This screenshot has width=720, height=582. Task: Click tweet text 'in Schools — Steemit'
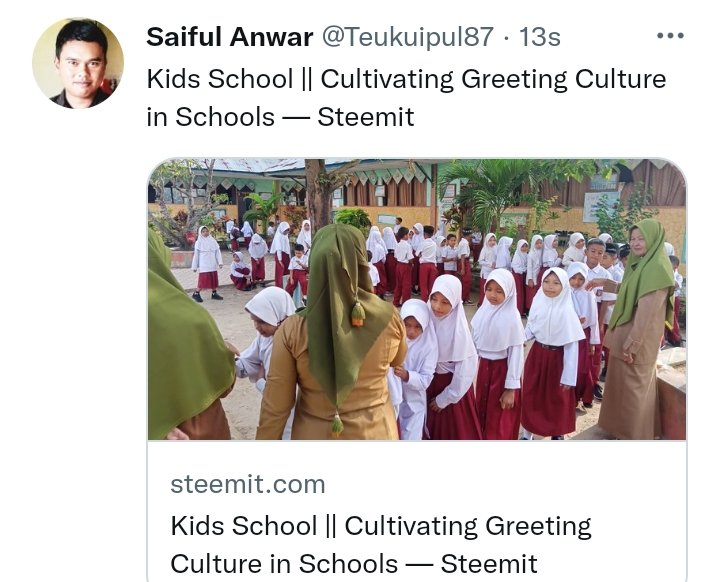click(280, 117)
